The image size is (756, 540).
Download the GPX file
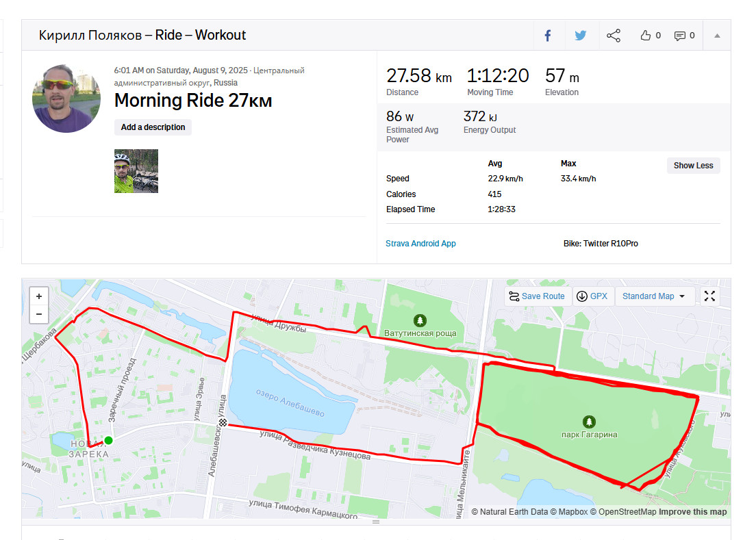(x=592, y=296)
